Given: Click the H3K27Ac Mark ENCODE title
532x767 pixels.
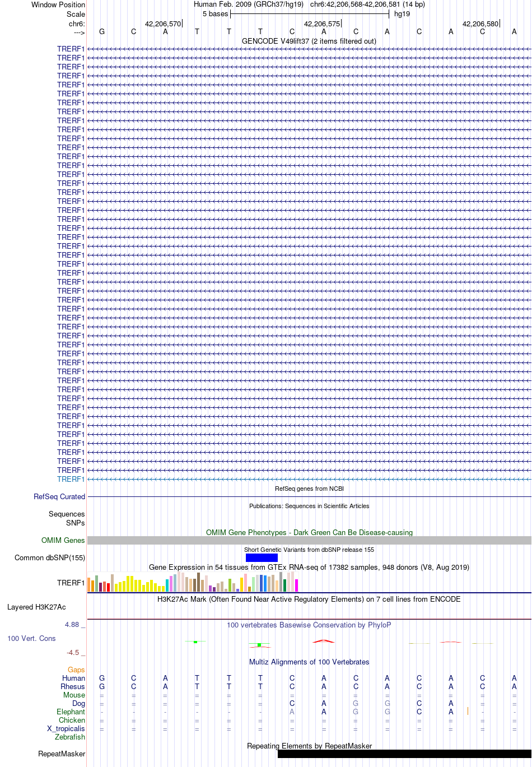Looking at the screenshot, I should click(x=309, y=599).
